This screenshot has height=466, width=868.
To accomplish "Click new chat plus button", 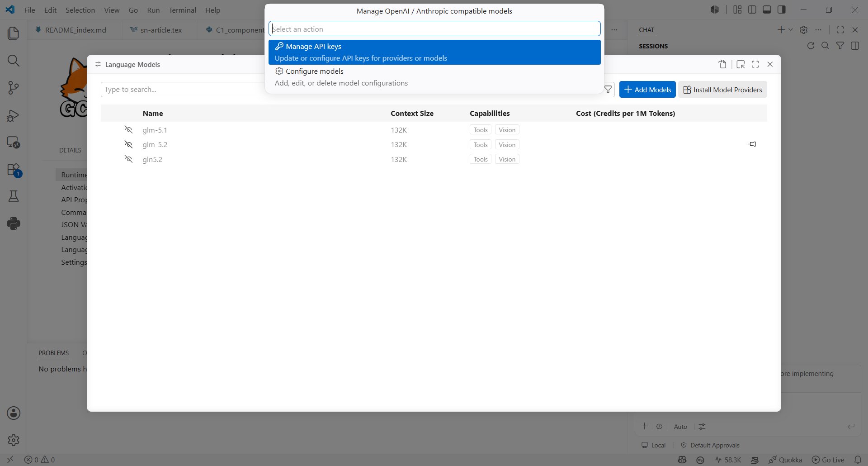I will pyautogui.click(x=781, y=30).
